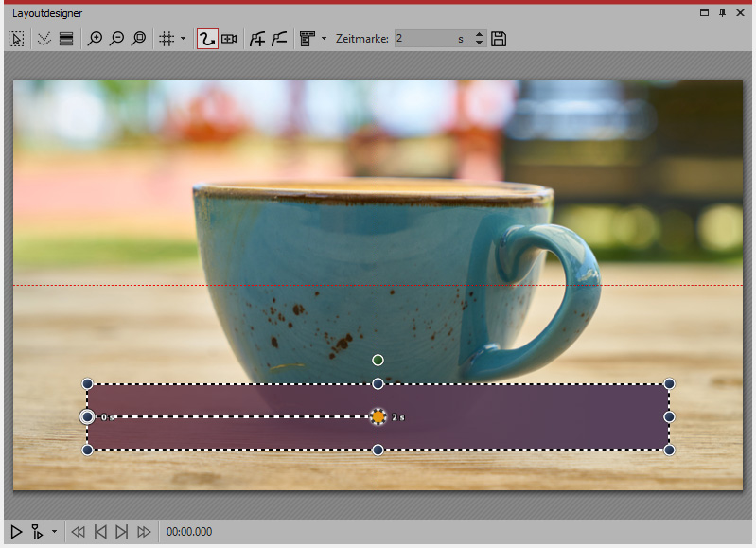Save using the floppy disk icon
This screenshot has width=756, height=548.
(x=500, y=39)
